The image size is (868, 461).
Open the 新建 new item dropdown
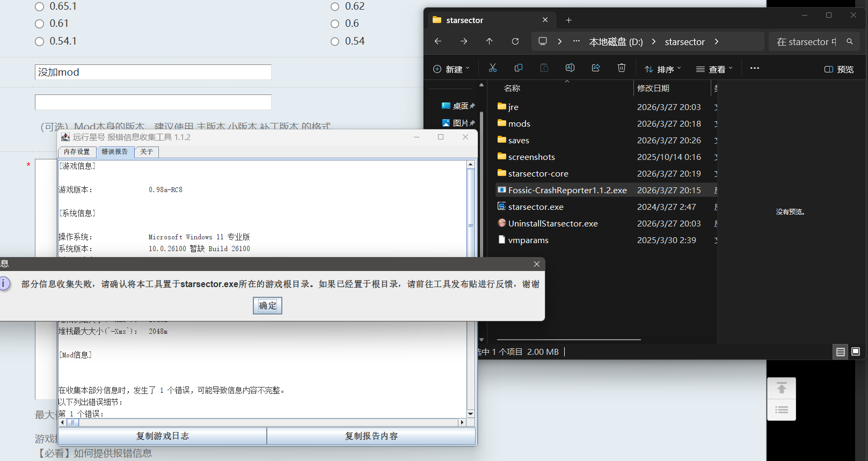point(451,69)
